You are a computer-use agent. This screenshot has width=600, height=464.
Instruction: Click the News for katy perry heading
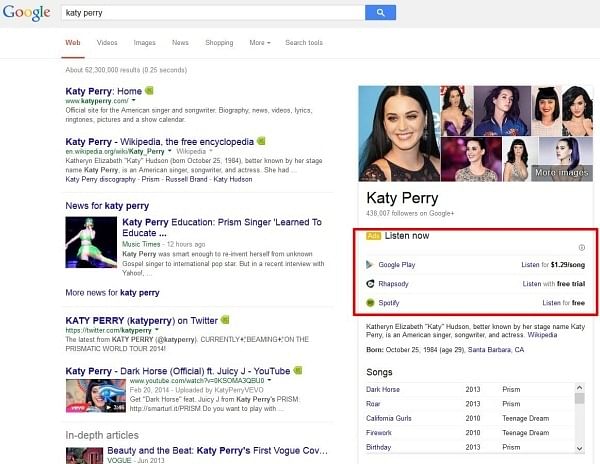point(107,206)
